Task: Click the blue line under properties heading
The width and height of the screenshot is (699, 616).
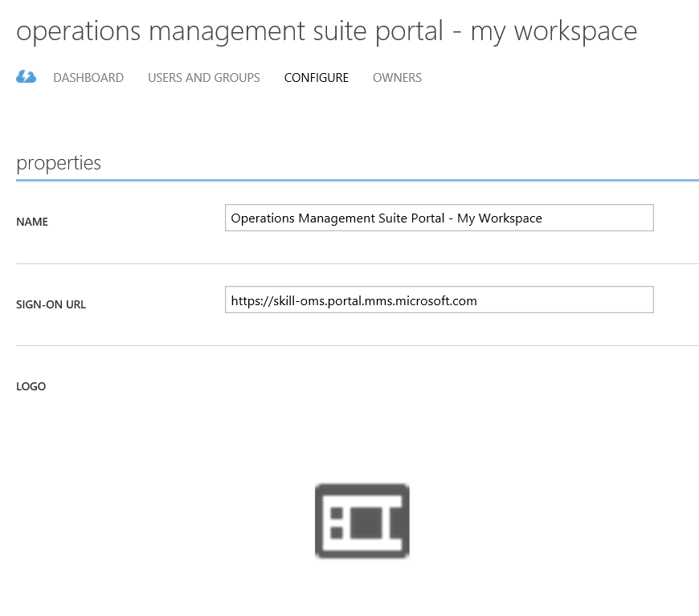Action: coord(358,180)
